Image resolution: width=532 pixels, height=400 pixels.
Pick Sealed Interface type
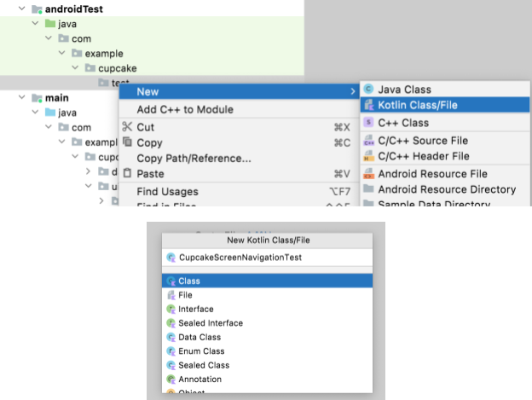click(211, 323)
